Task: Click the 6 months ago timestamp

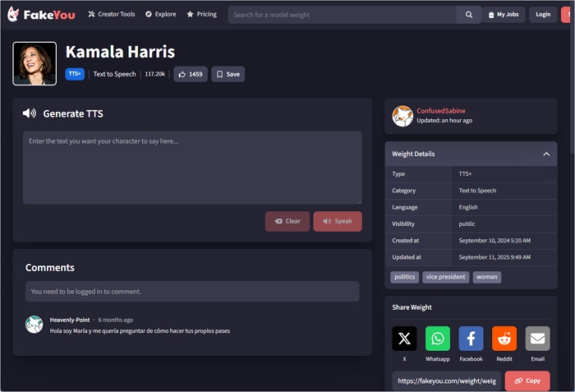Action: point(116,320)
